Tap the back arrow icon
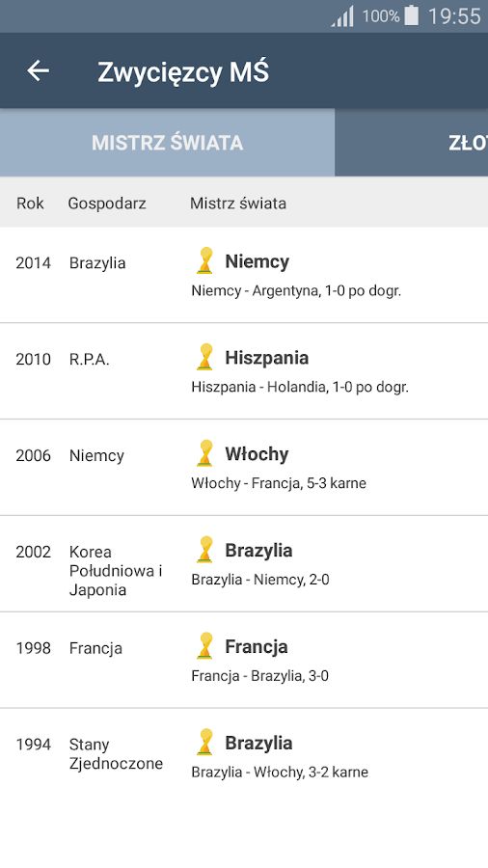Screen dimensions: 488x868 pos(39,70)
